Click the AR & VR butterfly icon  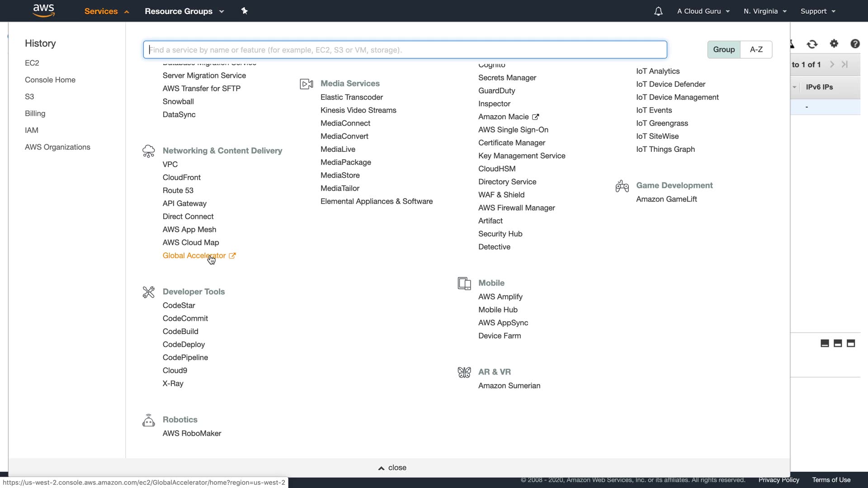[x=464, y=372]
